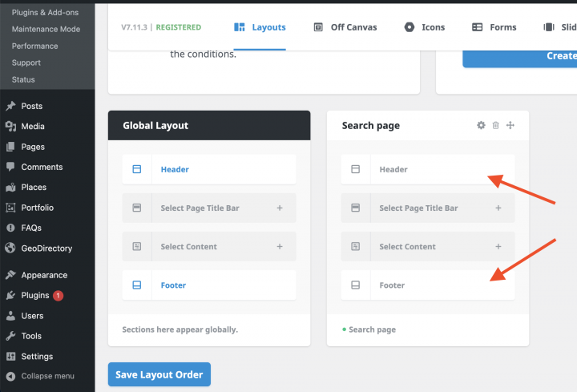Image resolution: width=577 pixels, height=392 pixels.
Task: Open Plugins in WordPress sidebar
Action: pyautogui.click(x=35, y=296)
